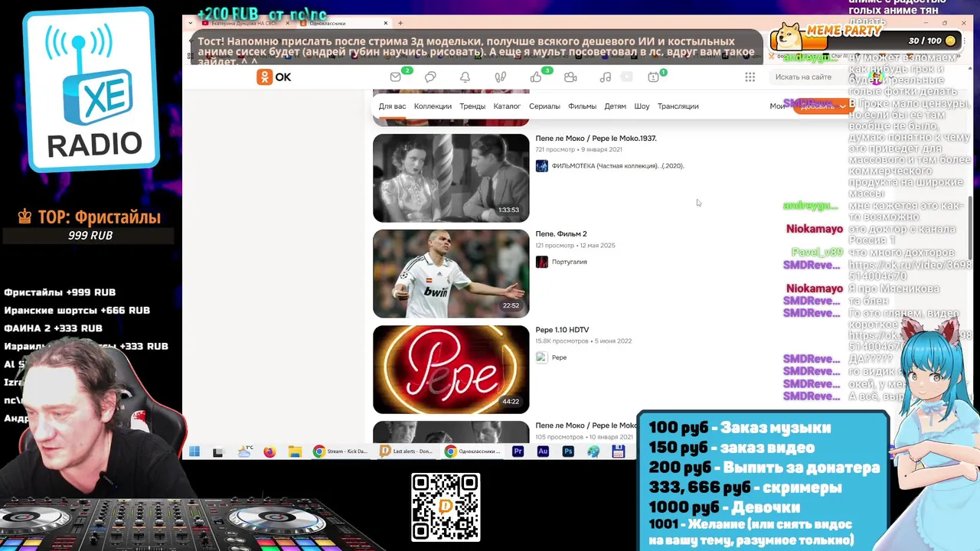Switch to 'Шоу' tab
980x551 pixels.
tap(642, 106)
